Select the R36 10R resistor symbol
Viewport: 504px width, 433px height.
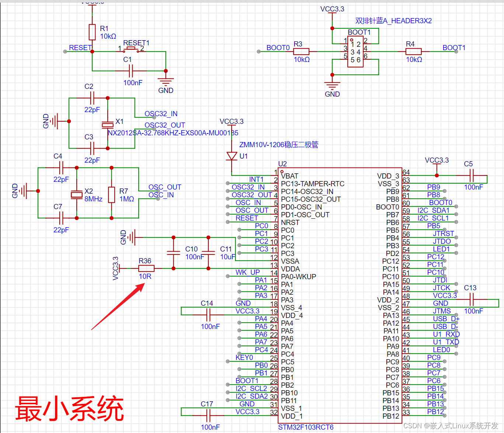[x=146, y=269]
